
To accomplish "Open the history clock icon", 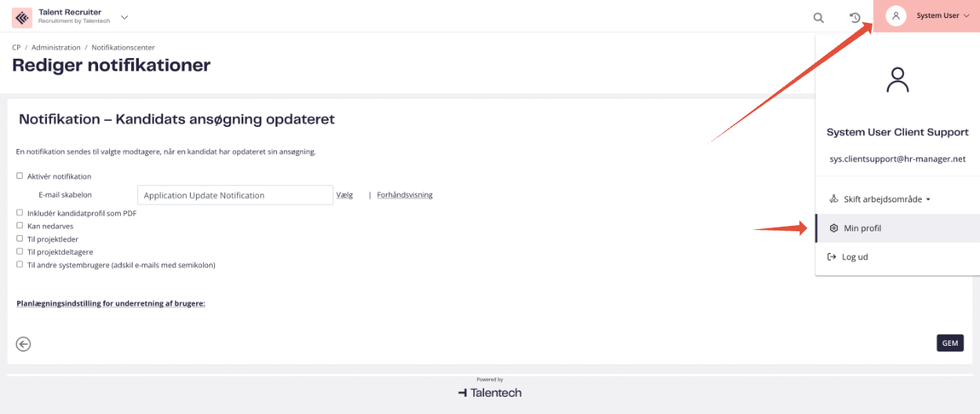I will point(855,17).
